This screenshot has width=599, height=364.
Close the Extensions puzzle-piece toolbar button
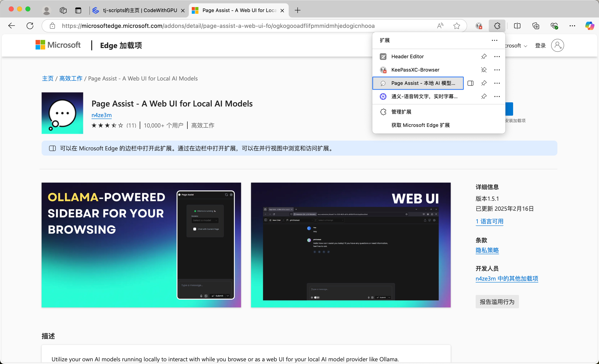click(497, 26)
